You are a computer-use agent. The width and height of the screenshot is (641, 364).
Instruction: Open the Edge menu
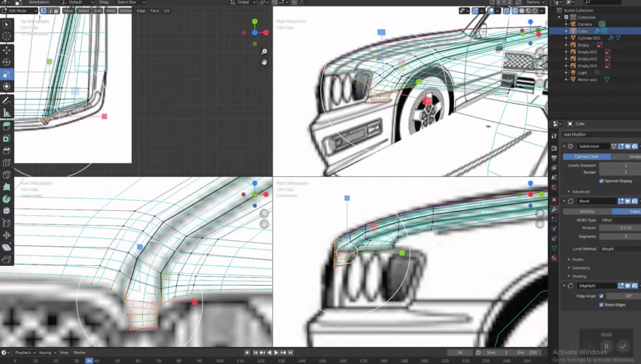[x=141, y=11]
